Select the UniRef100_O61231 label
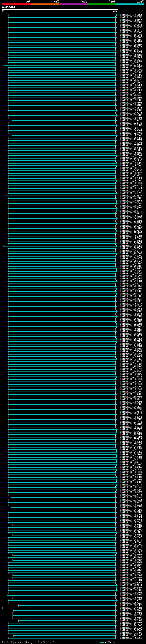Screen dimensions: 146x644 coord(131,469)
